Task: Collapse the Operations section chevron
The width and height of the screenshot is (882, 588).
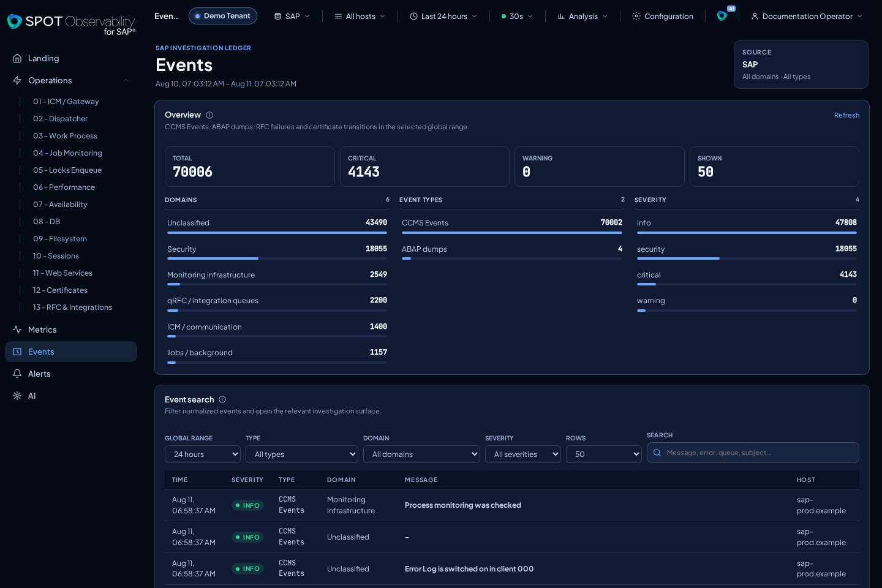Action: click(126, 80)
